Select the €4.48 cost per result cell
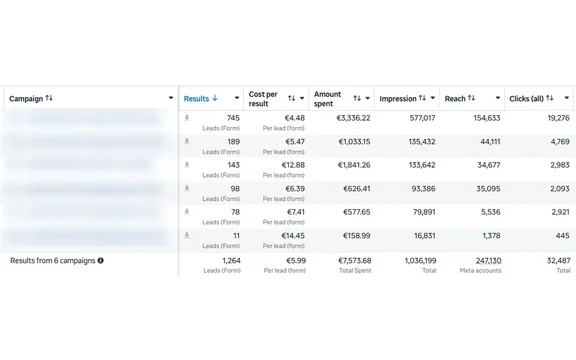 point(295,118)
